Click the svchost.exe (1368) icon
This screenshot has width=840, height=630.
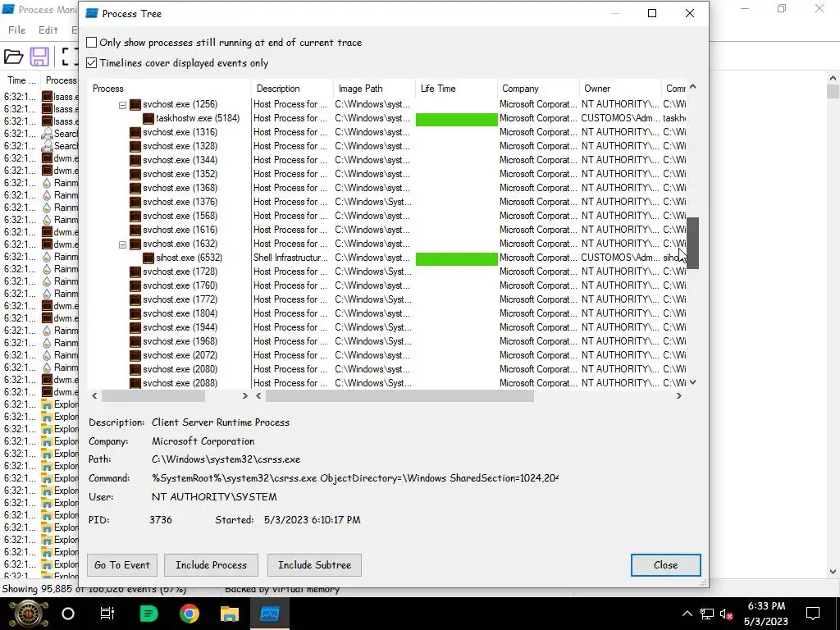pyautogui.click(x=135, y=188)
